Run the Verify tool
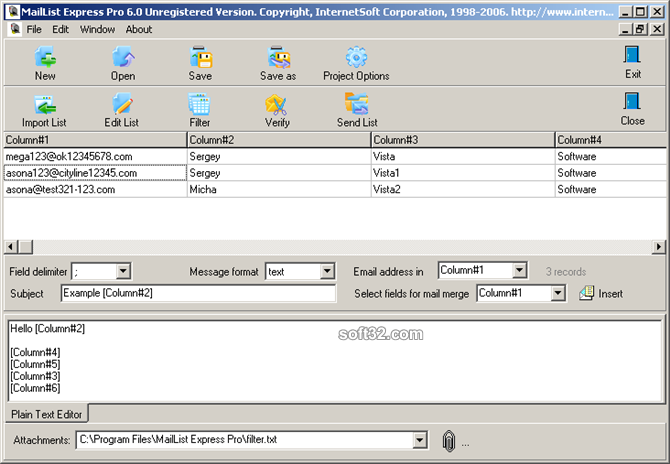The width and height of the screenshot is (670, 464). [277, 111]
